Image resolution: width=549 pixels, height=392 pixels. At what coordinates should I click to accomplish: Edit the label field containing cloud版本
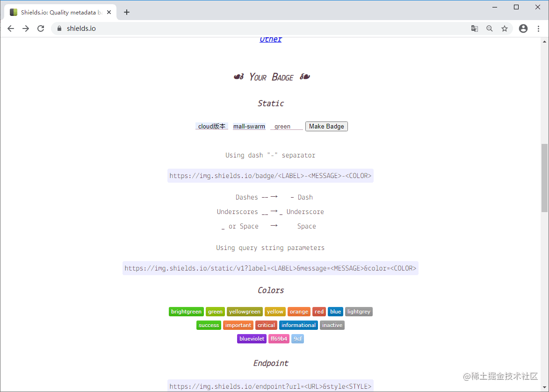coord(212,126)
